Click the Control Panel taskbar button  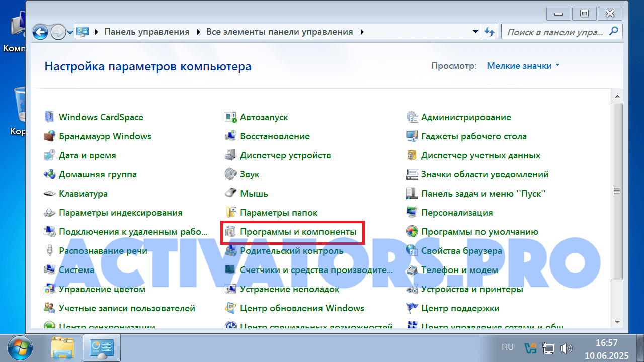click(x=102, y=348)
